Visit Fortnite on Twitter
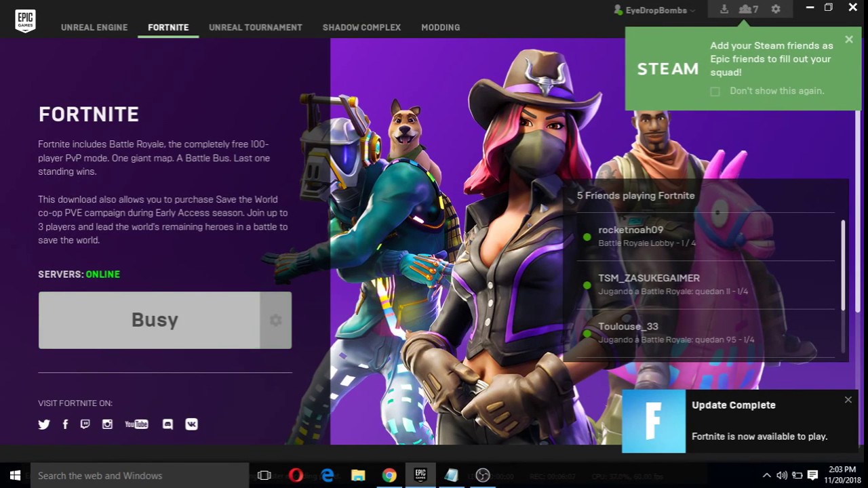Viewport: 868px width, 488px height. 44,424
